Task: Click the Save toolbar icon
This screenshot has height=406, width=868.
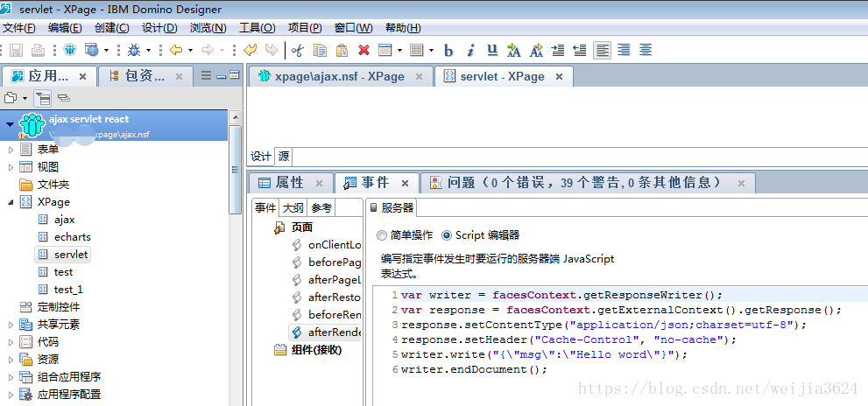Action: [x=16, y=51]
